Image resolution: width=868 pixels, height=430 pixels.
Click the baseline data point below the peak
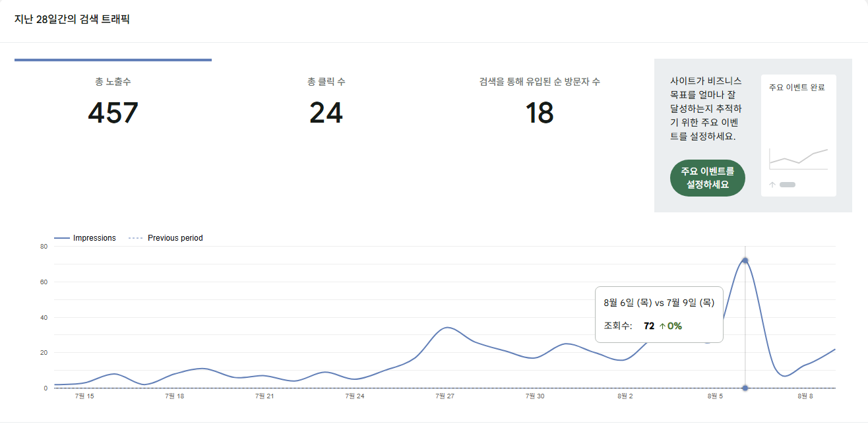pyautogui.click(x=745, y=388)
